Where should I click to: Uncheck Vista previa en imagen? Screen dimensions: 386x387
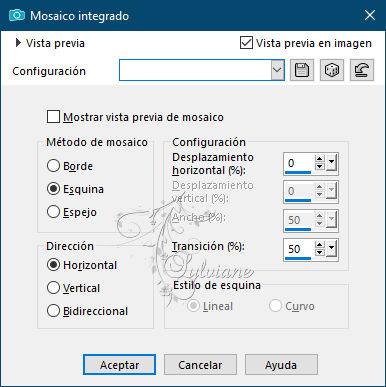tap(246, 43)
